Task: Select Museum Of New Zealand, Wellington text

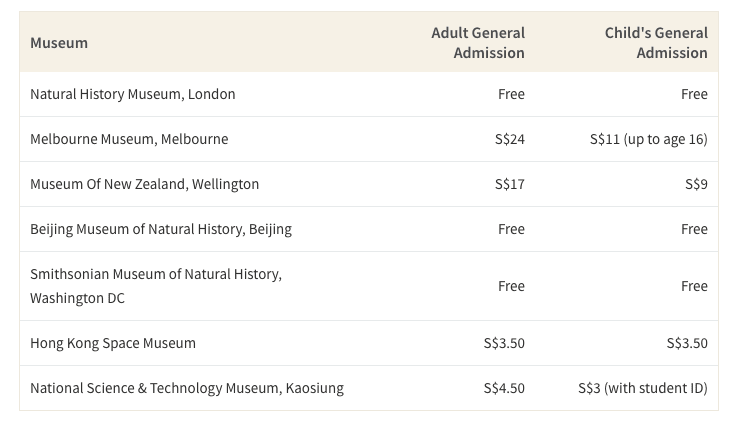Action: click(x=144, y=184)
